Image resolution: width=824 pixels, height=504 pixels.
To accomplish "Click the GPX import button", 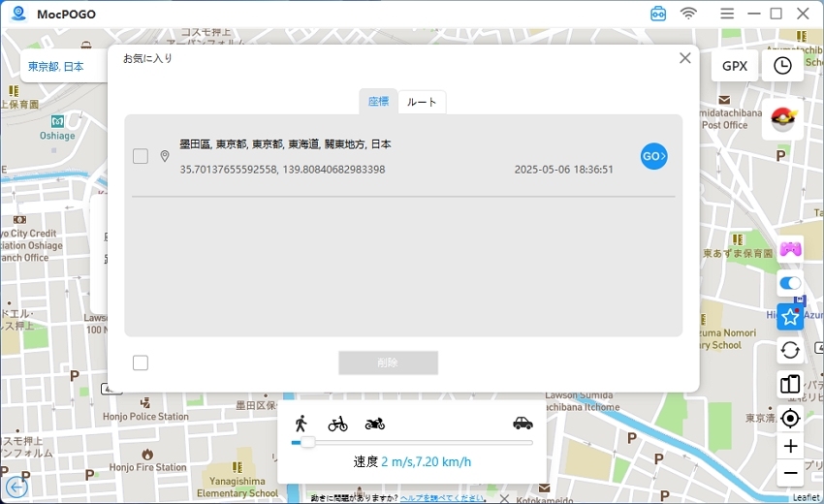I will pos(734,66).
